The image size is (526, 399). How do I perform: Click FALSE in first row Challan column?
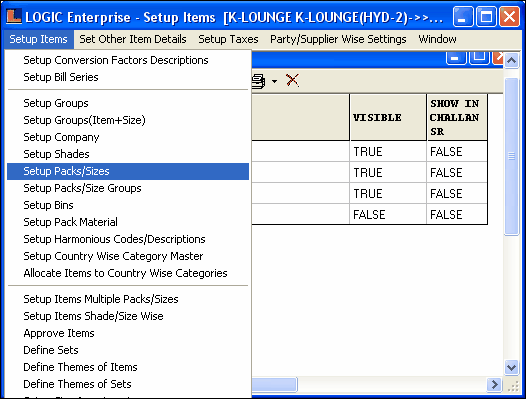pyautogui.click(x=457, y=152)
